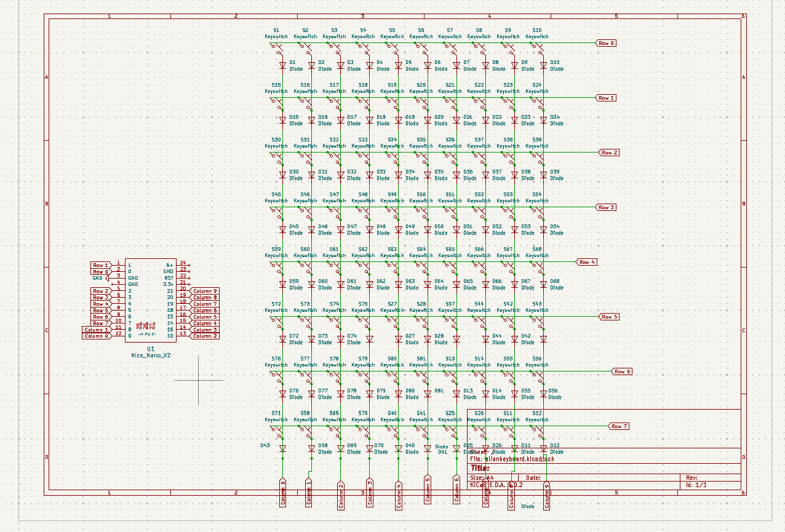Click the Date field in the title block
785x532 pixels.
click(533, 477)
